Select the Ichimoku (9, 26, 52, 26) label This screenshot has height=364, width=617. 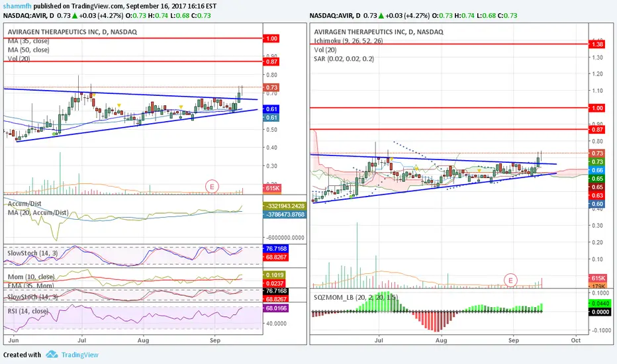(x=348, y=41)
